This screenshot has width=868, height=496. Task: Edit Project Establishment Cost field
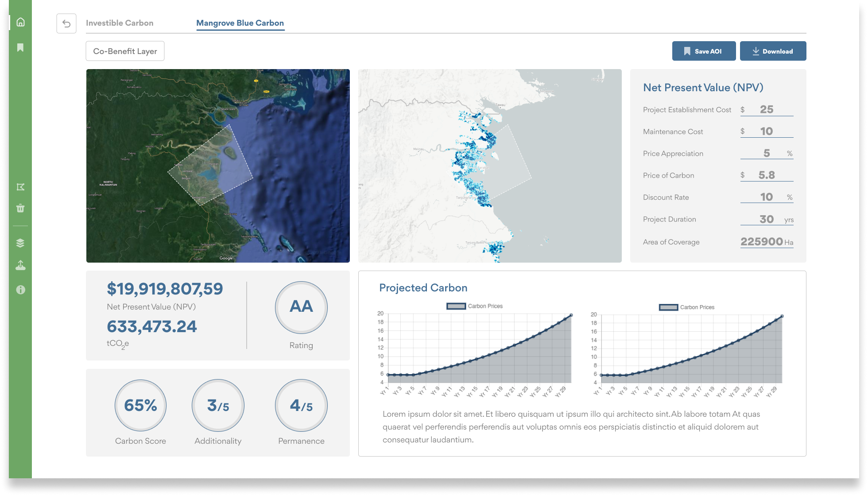[x=767, y=109]
